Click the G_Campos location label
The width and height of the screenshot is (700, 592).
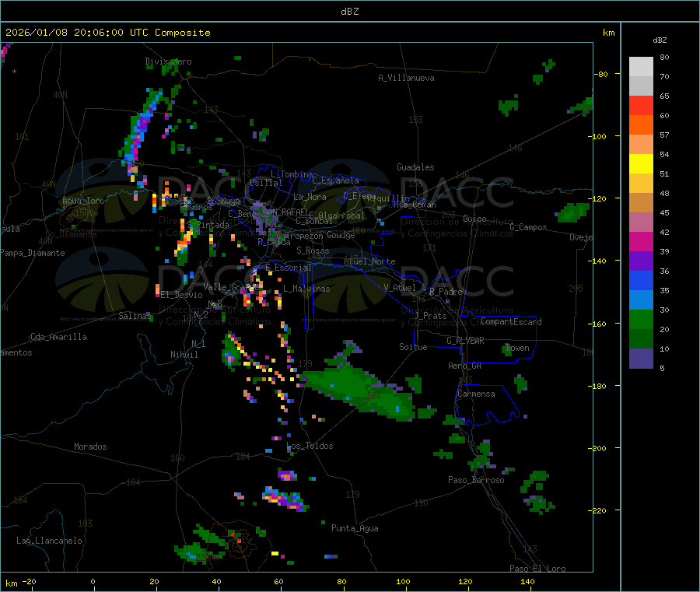(529, 227)
